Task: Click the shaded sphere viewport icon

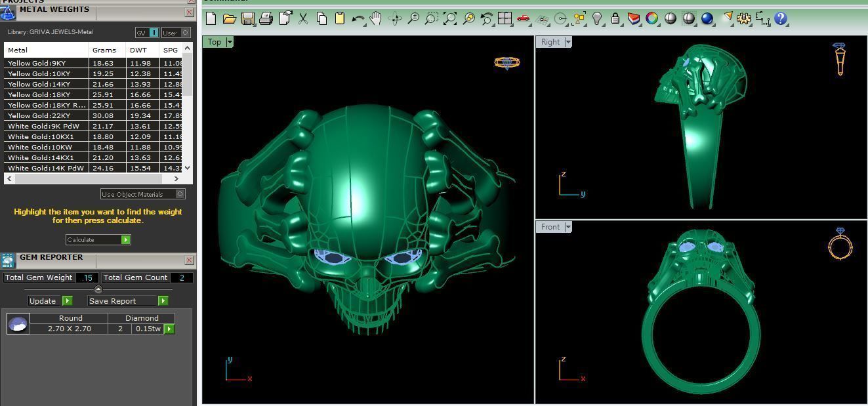Action: [x=670, y=19]
